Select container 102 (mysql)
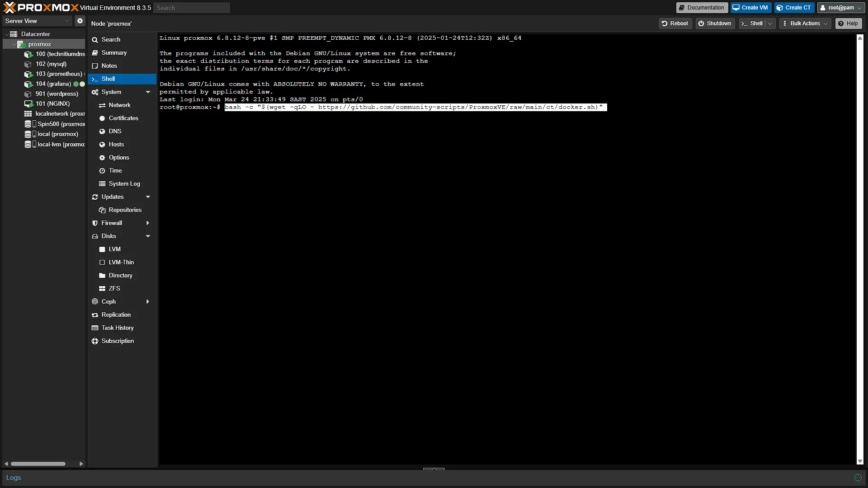 click(x=45, y=64)
